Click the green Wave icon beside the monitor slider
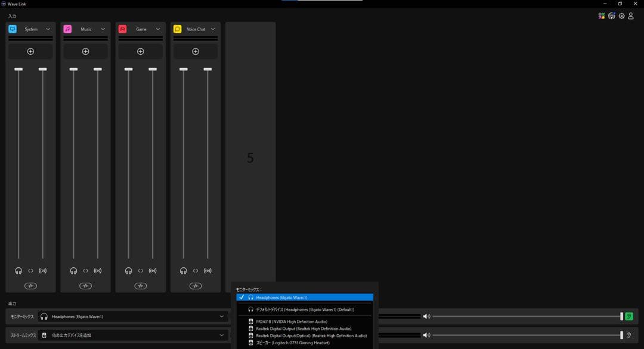The image size is (644, 349). 630,316
